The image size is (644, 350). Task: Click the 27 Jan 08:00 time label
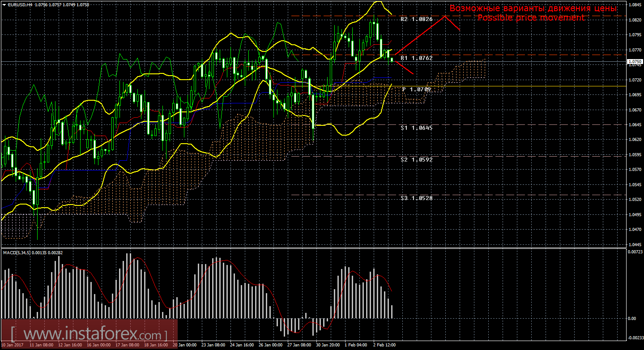[x=299, y=346]
